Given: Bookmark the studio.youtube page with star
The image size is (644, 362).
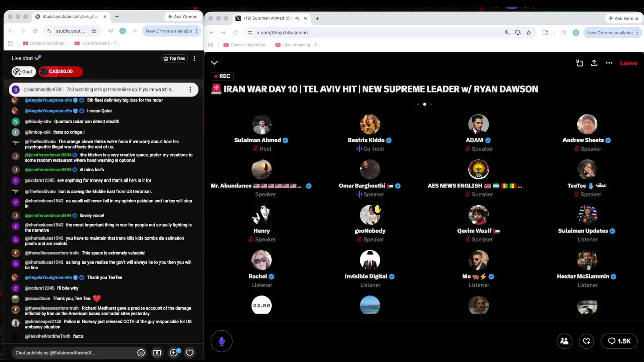Looking at the screenshot, I should click(94, 31).
